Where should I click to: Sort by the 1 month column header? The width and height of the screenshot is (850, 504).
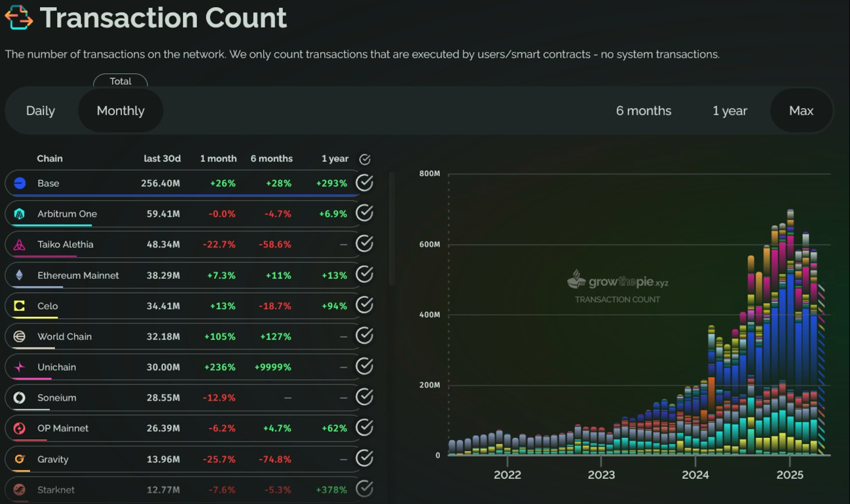coord(218,158)
